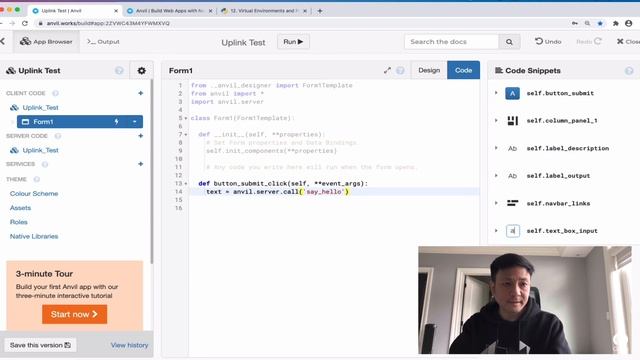
Task: Click the Form1 editor help icon
Action: (400, 71)
